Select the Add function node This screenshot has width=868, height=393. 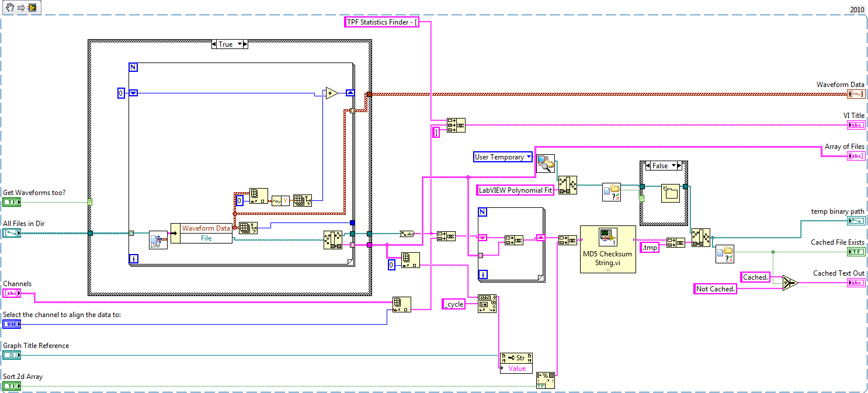332,93
